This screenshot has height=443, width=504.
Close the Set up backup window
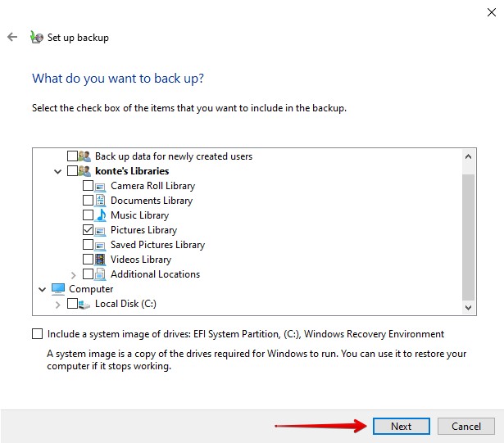pos(489,11)
